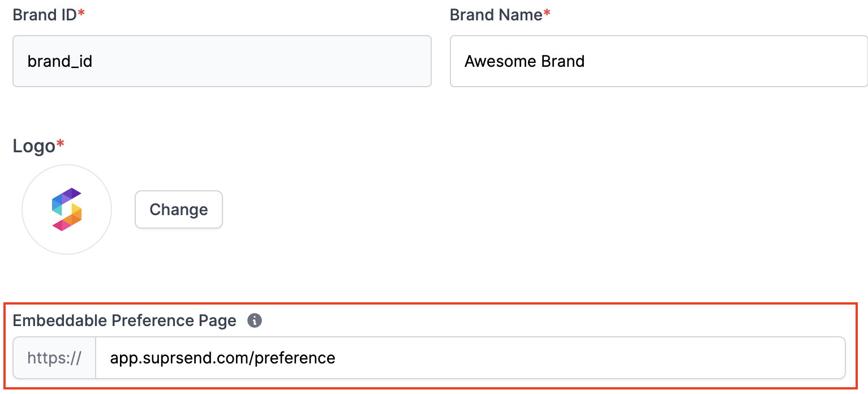The image size is (868, 394).
Task: Click red asterisk next to Logo
Action: click(61, 145)
